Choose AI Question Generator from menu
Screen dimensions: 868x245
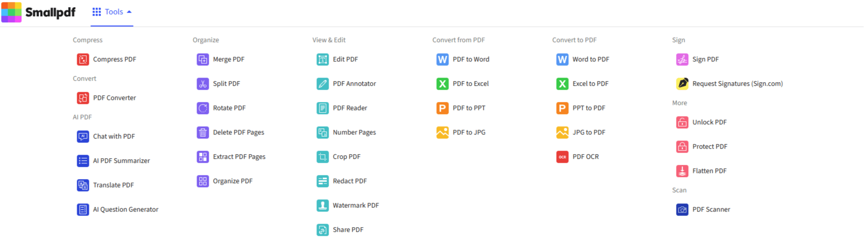(125, 209)
